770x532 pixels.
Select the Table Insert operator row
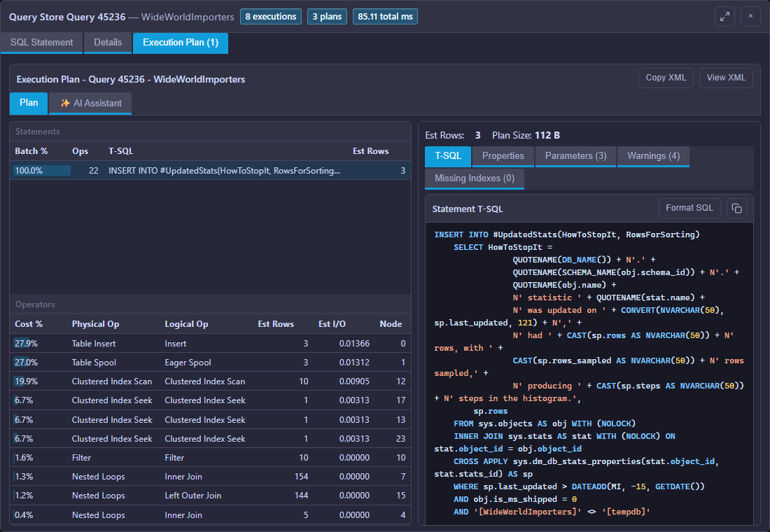(x=210, y=344)
